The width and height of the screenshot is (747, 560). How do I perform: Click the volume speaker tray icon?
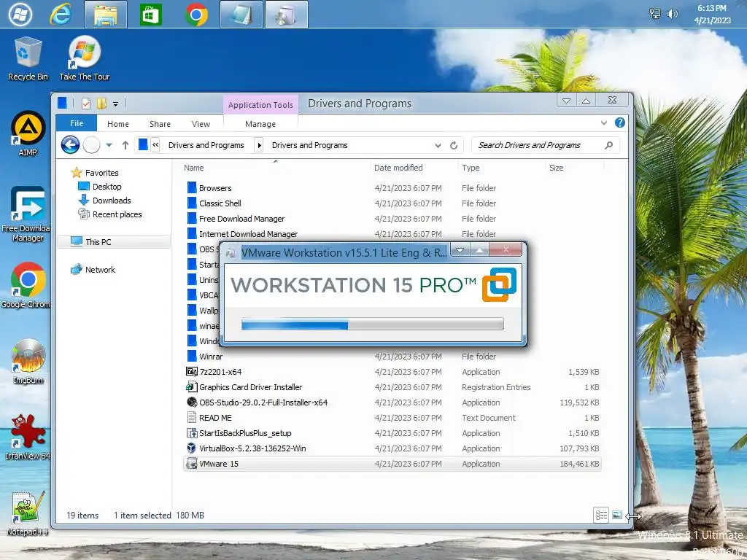point(672,13)
